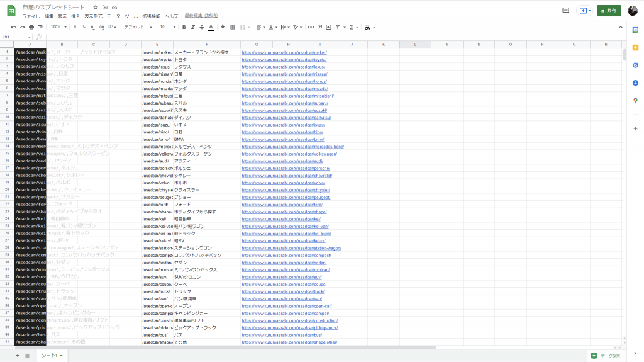Star this spreadsheet
644x362 pixels.
coord(96,8)
